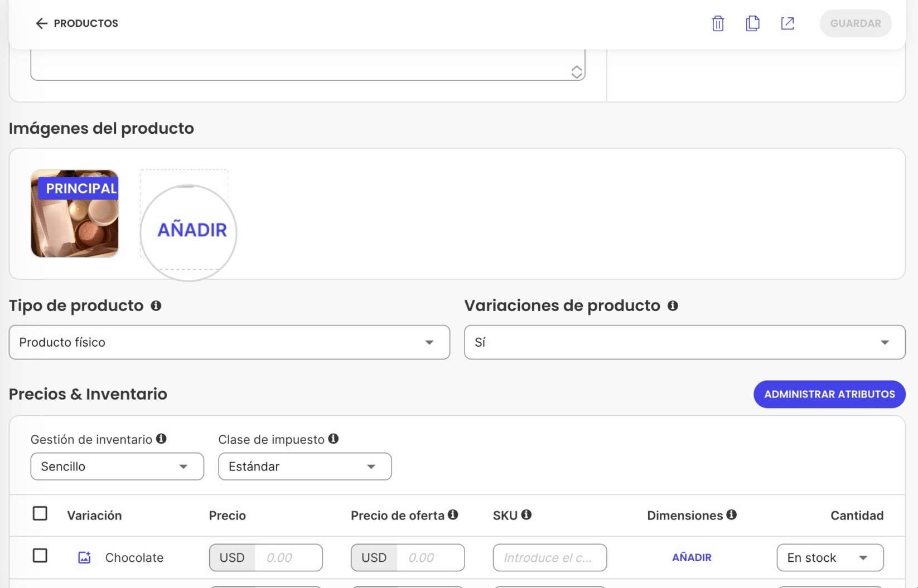
Task: Go back to Productos
Action: tap(77, 23)
